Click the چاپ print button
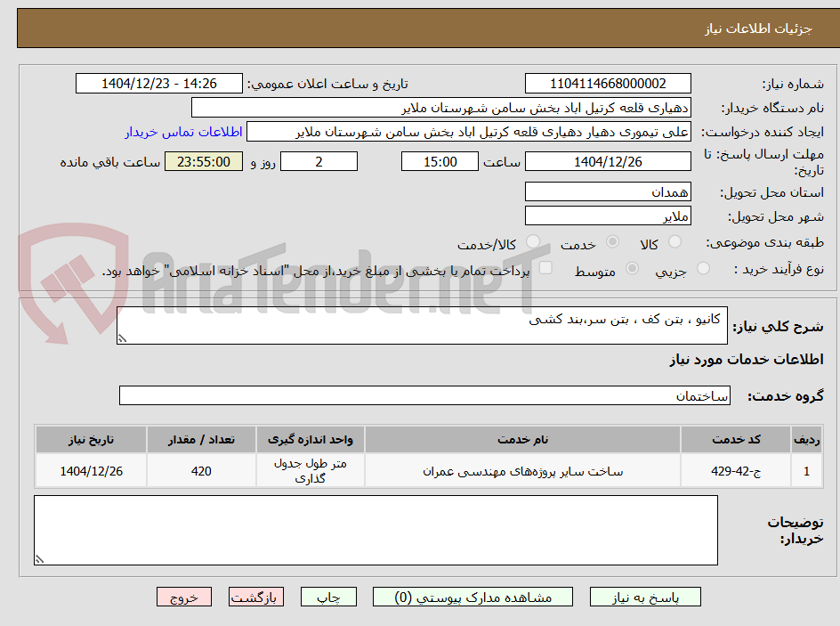Screen dimensions: 840x626 coord(328,597)
